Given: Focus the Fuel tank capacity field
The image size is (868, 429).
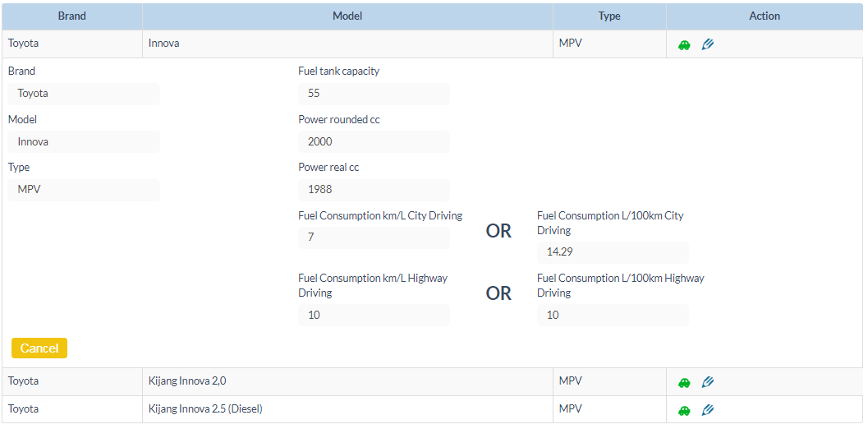Looking at the screenshot, I should (374, 94).
